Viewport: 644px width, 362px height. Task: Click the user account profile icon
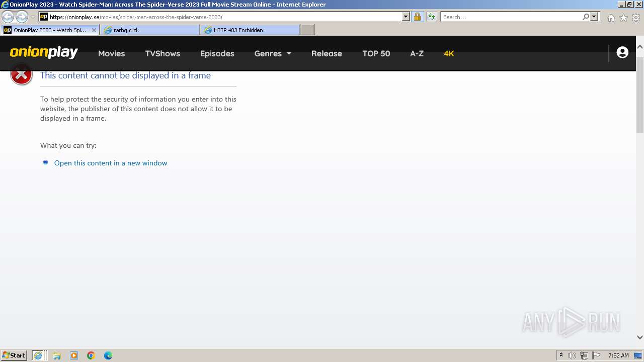point(622,52)
